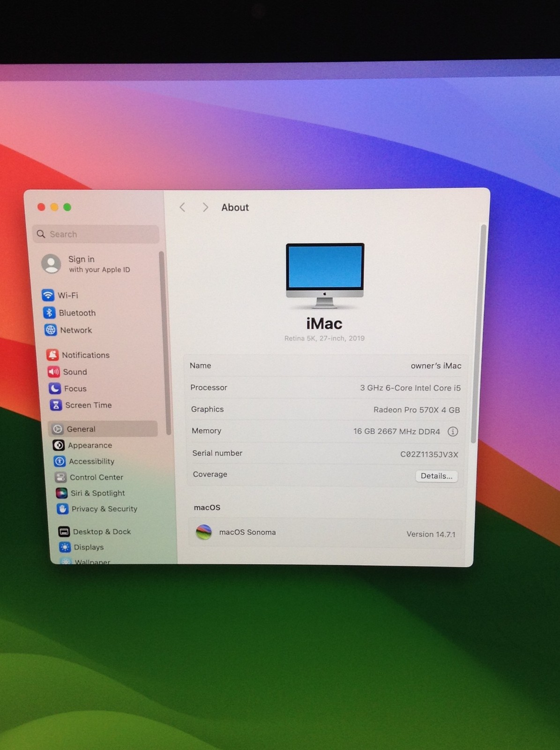Viewport: 560px width, 750px height.
Task: Close the window with red button
Action: tap(41, 207)
